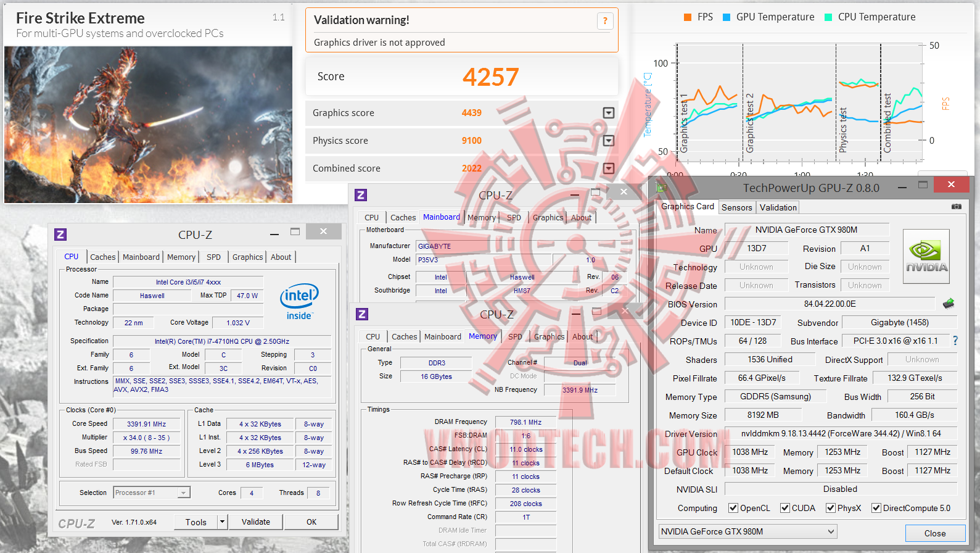The image size is (980, 553).
Task: Click the OK button in CPU-Z
Action: (311, 522)
